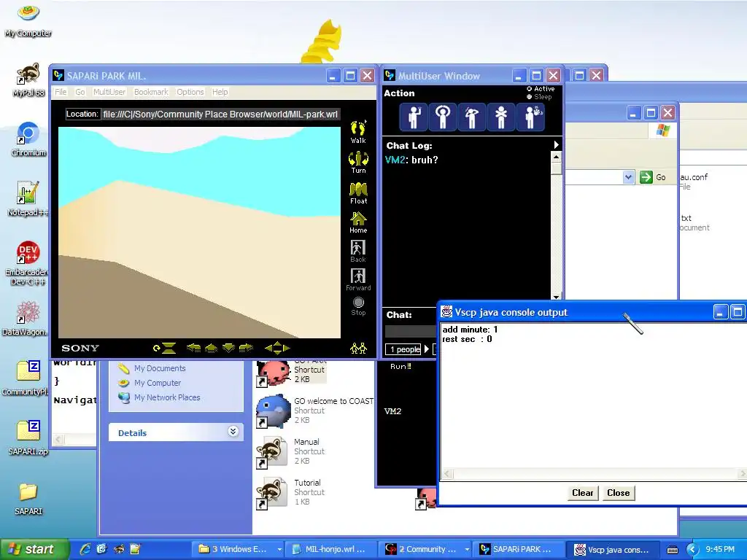This screenshot has width=747, height=560.
Task: Click the Windows start button
Action: click(34, 549)
